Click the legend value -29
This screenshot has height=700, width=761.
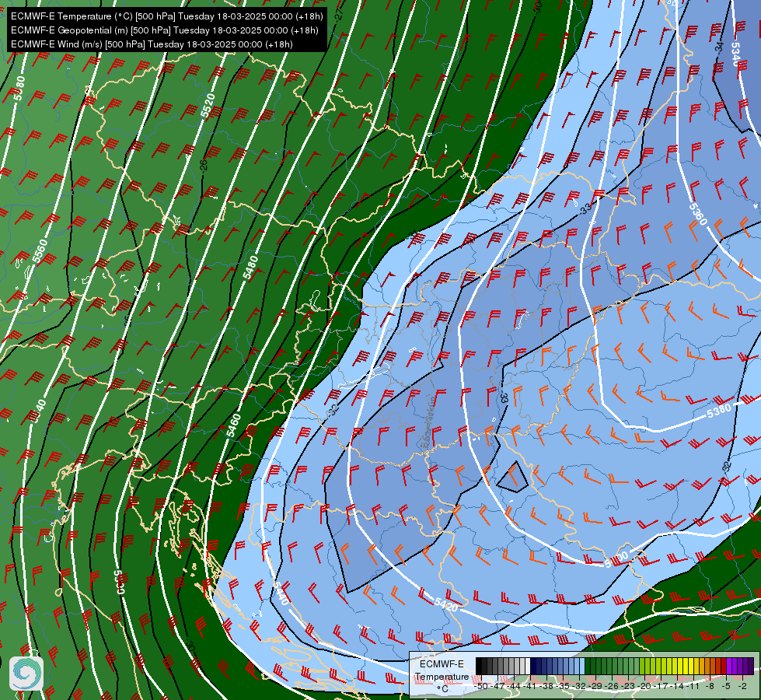[x=594, y=686]
